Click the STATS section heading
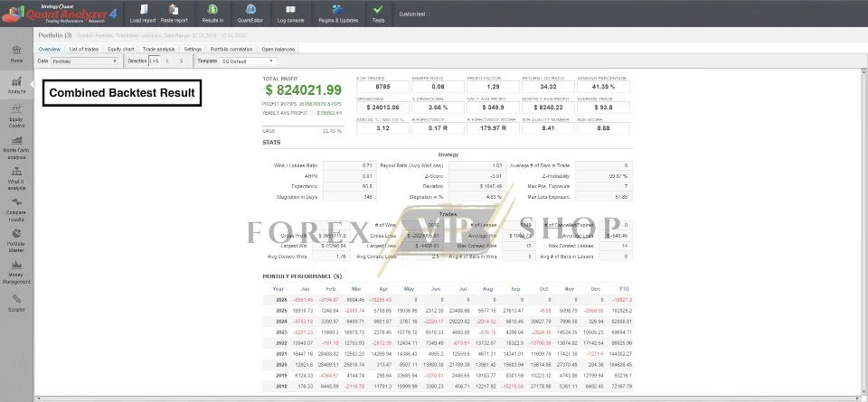This screenshot has height=402, width=868. coord(271,143)
